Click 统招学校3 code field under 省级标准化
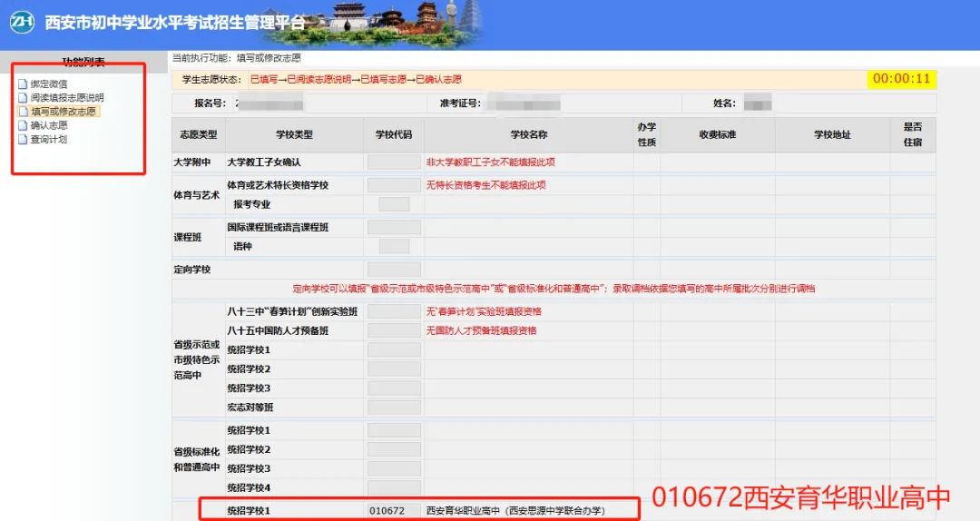 394,468
